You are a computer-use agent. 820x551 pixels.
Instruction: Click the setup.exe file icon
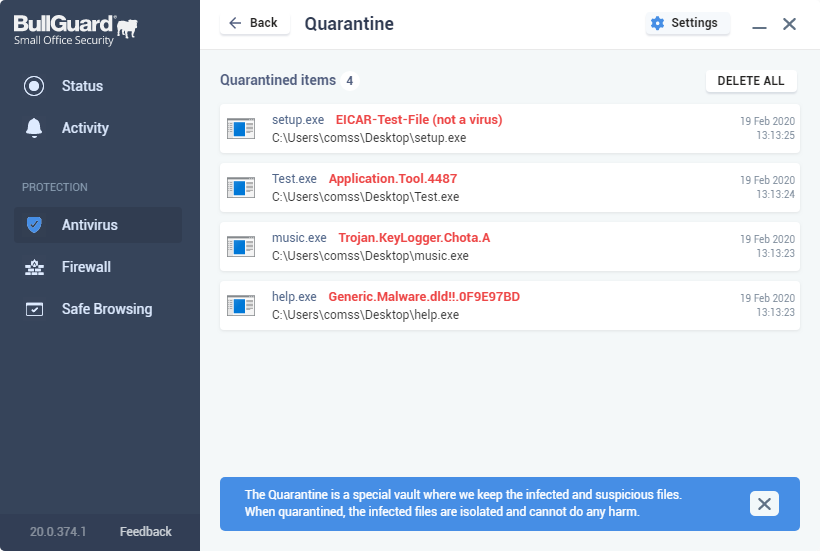click(x=241, y=128)
